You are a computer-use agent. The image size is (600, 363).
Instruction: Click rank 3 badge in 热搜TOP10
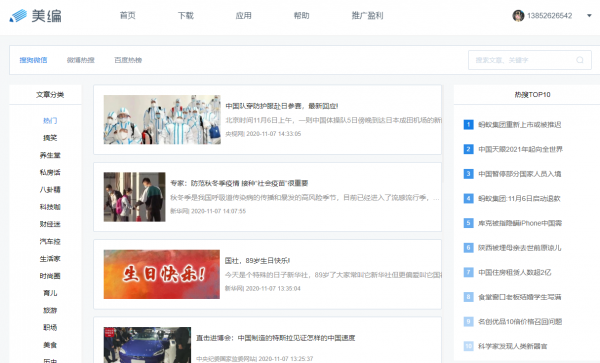pyautogui.click(x=468, y=174)
